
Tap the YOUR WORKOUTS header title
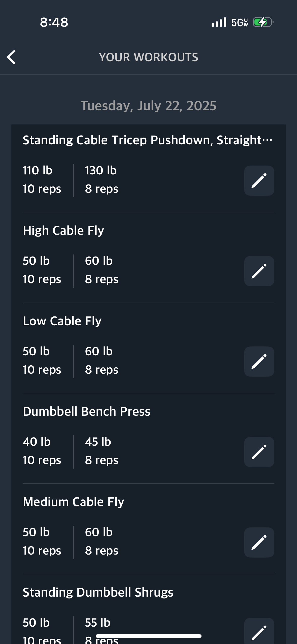148,57
